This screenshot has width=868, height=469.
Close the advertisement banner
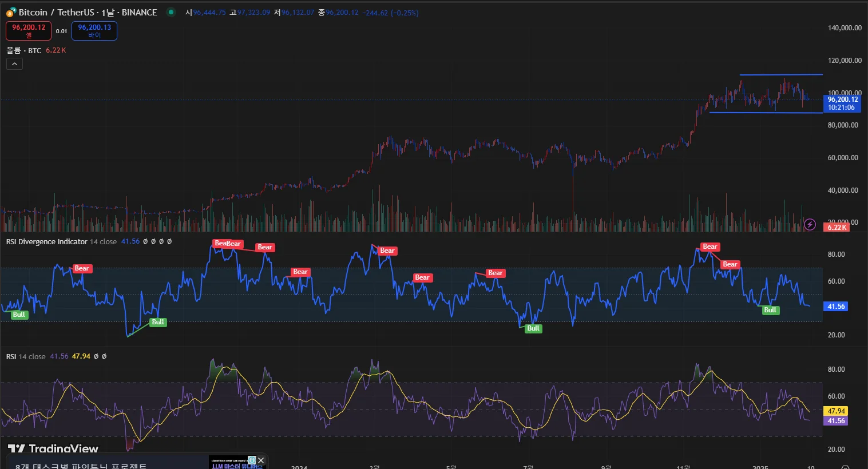tap(261, 460)
